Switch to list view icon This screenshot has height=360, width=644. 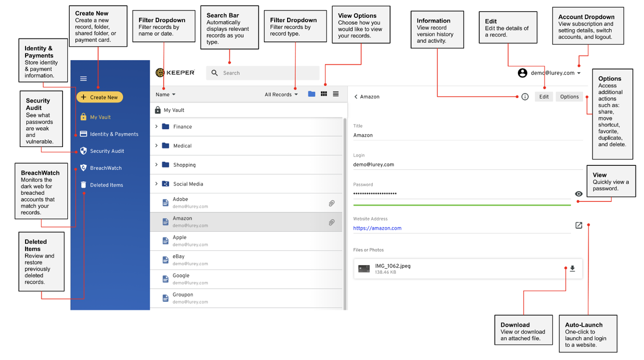pos(336,94)
